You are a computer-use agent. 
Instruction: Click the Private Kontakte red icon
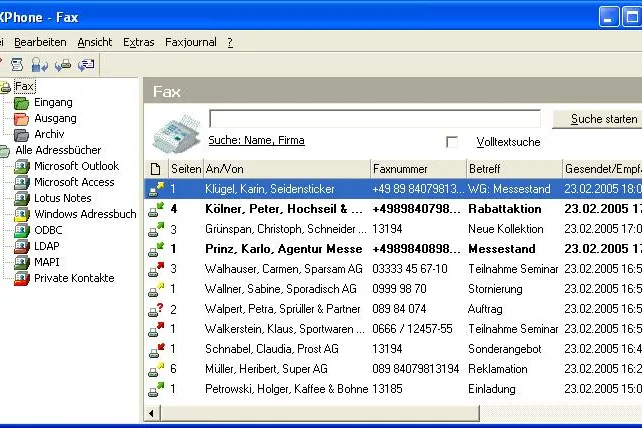coord(22,279)
